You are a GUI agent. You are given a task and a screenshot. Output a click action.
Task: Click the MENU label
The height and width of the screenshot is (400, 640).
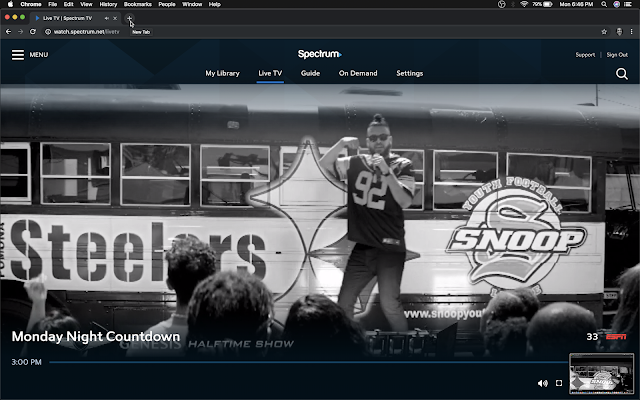tap(39, 55)
